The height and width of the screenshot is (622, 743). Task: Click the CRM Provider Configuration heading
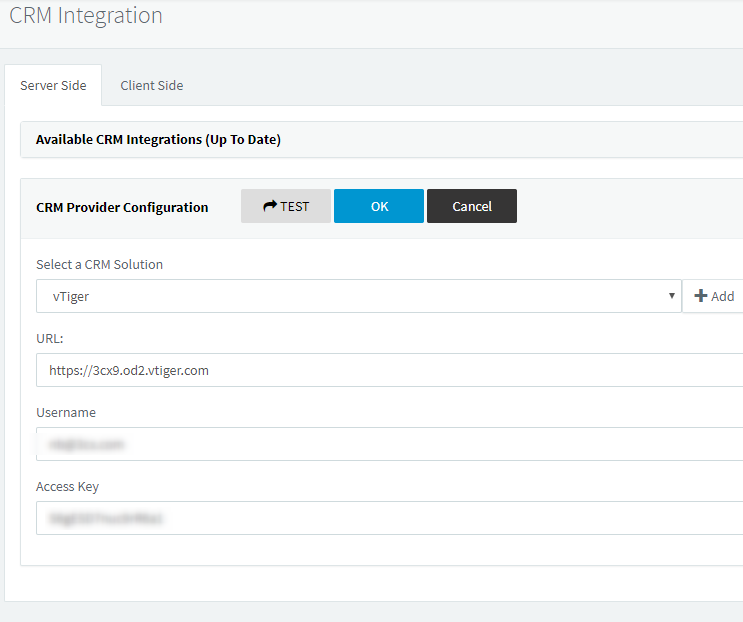(x=122, y=207)
